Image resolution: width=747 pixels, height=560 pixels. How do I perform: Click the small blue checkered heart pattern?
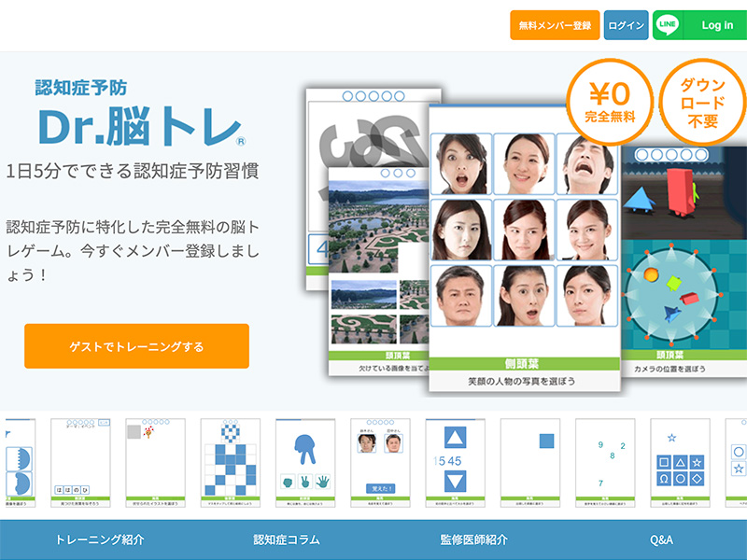tap(231, 434)
